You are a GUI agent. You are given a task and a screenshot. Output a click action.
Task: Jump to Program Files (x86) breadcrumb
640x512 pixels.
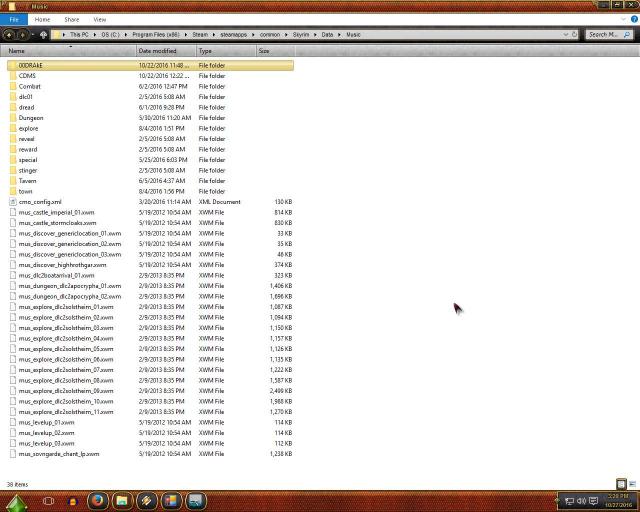(156, 35)
